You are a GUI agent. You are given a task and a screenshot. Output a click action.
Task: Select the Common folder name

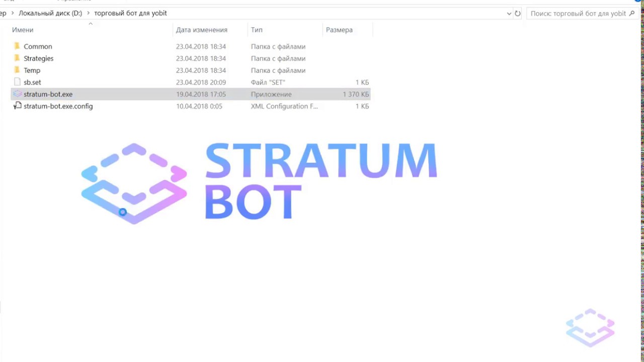tap(38, 46)
